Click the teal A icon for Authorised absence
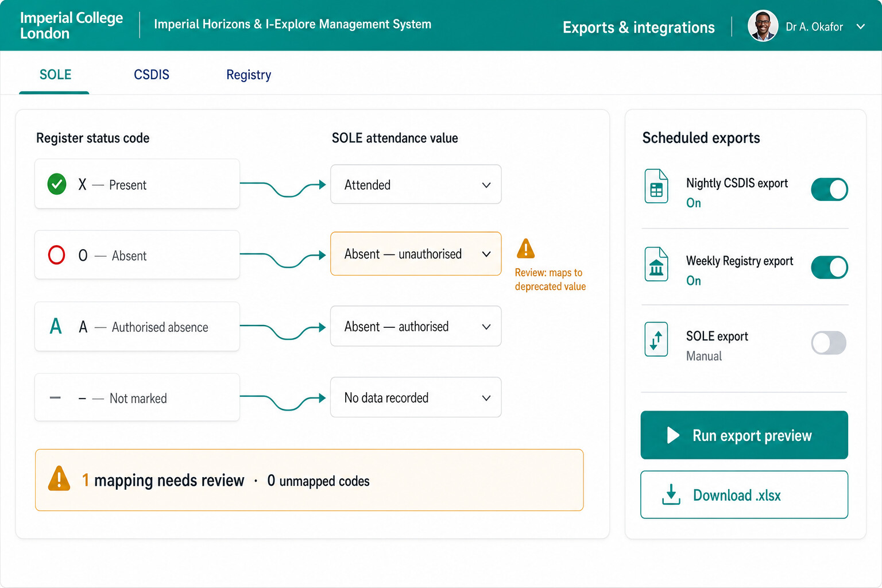 56,326
